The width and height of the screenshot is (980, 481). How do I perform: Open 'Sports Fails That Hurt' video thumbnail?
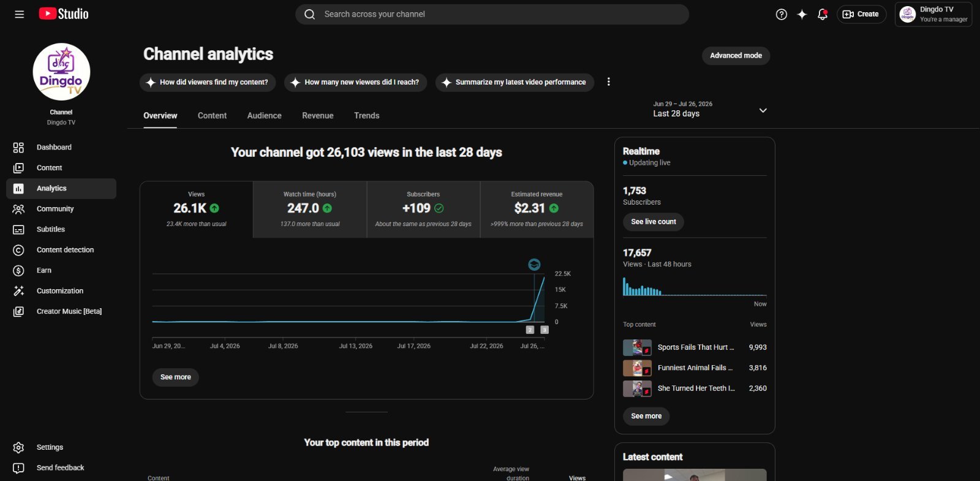tap(637, 347)
